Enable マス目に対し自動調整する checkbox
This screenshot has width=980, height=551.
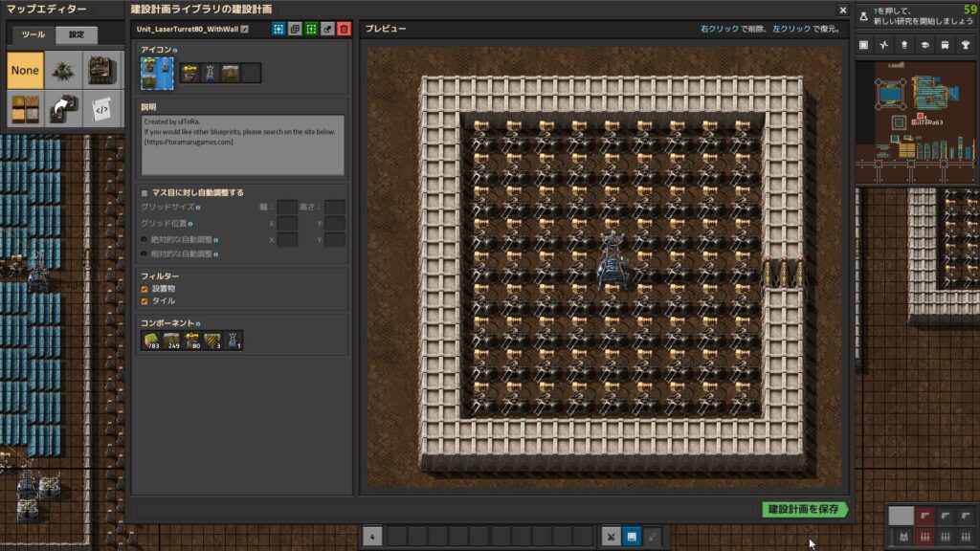pos(145,193)
